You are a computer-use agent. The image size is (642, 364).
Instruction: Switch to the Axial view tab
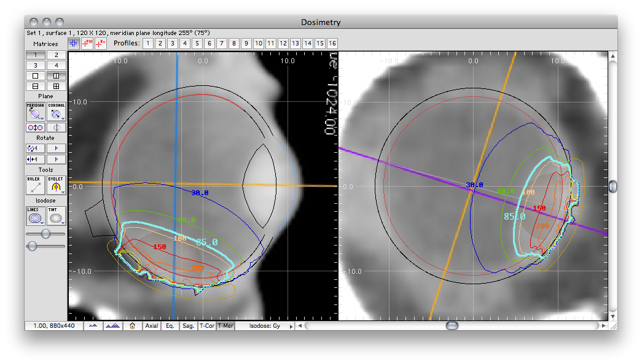click(x=151, y=326)
